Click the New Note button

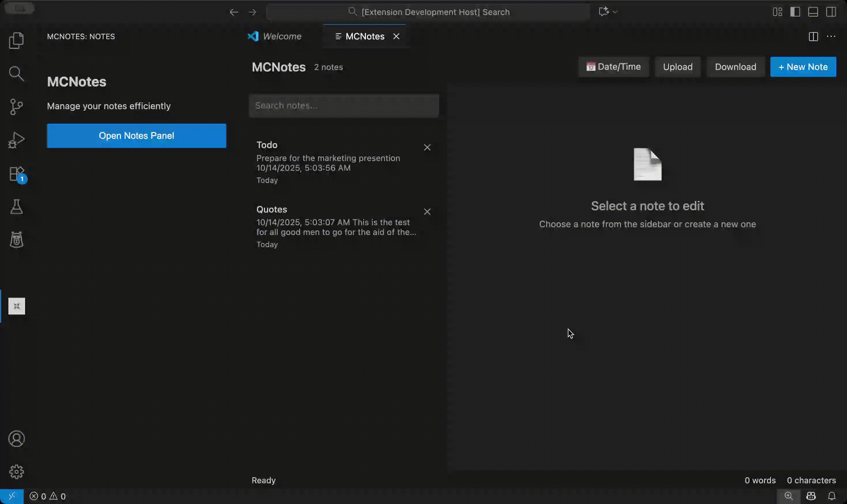point(803,67)
